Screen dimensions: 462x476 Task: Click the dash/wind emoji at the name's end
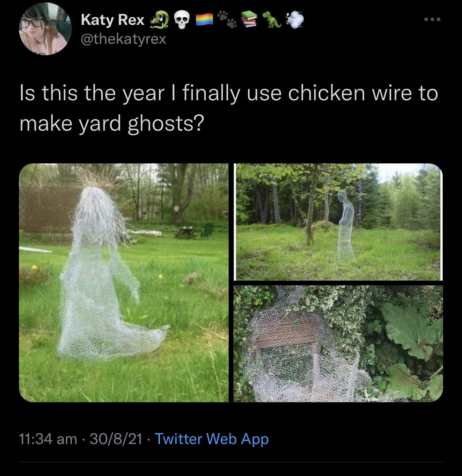[294, 19]
